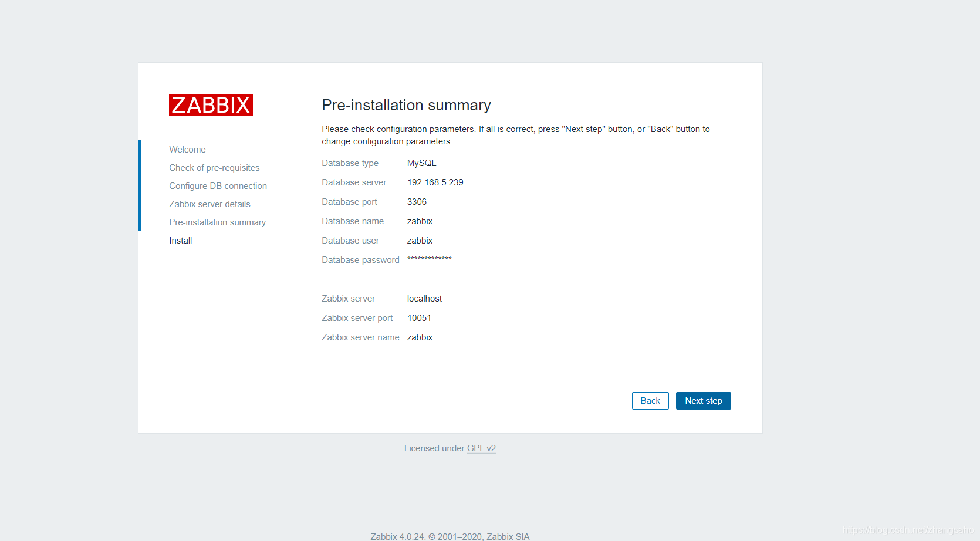Select Check of pre-requisites step

214,168
